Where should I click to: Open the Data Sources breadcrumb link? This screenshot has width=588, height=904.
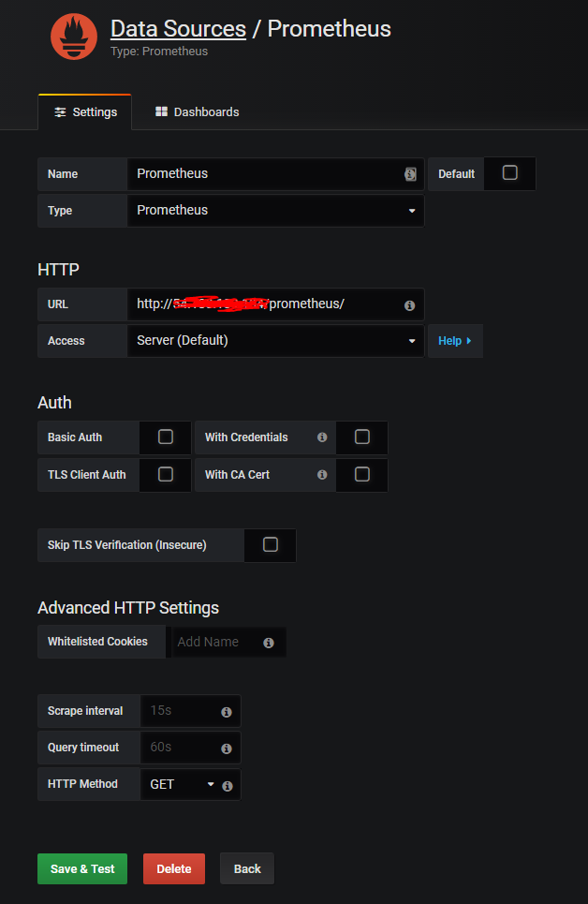pyautogui.click(x=178, y=29)
